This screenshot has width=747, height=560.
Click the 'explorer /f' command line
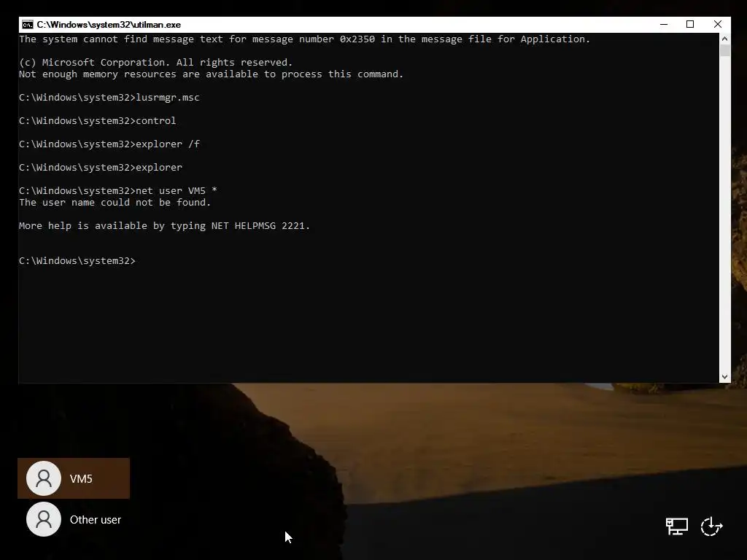coord(109,144)
